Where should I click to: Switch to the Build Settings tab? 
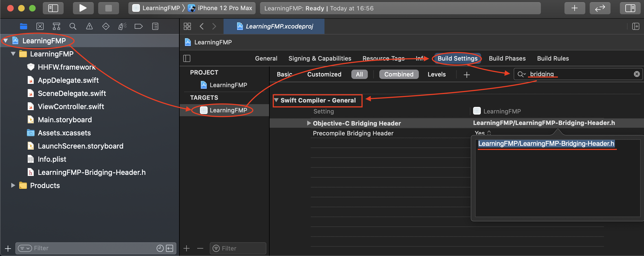tap(457, 58)
